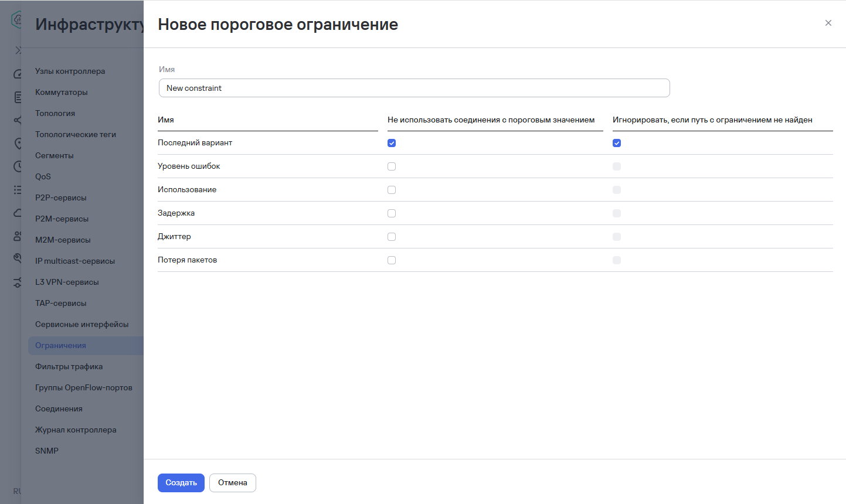Go to Соединения in the sidebar
This screenshot has height=504, width=846.
(x=59, y=408)
